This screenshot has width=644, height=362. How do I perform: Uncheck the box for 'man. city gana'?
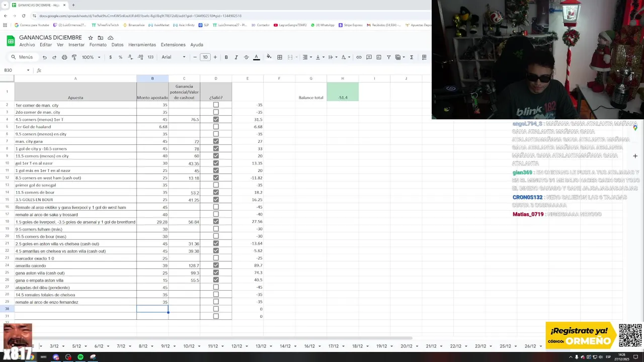(216, 141)
